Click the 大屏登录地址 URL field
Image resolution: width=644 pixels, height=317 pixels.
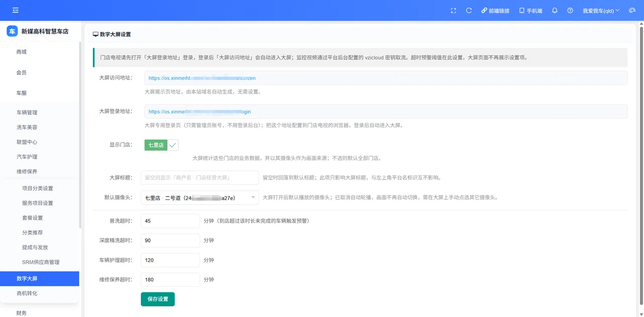click(x=386, y=111)
